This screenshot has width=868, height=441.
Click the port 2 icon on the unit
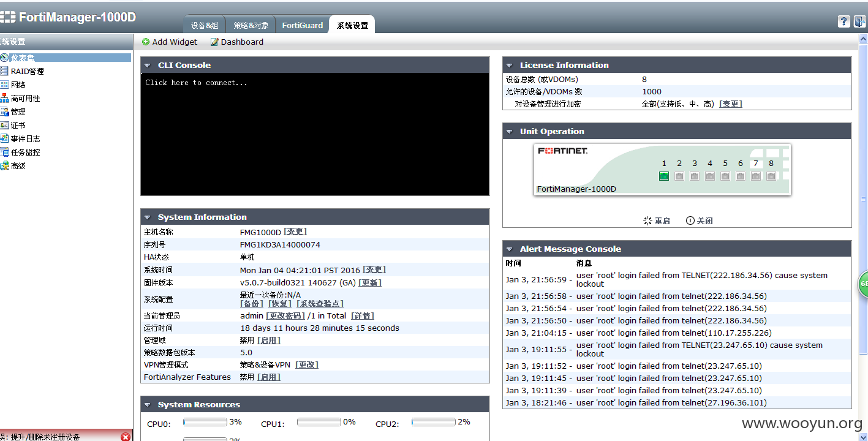[679, 176]
